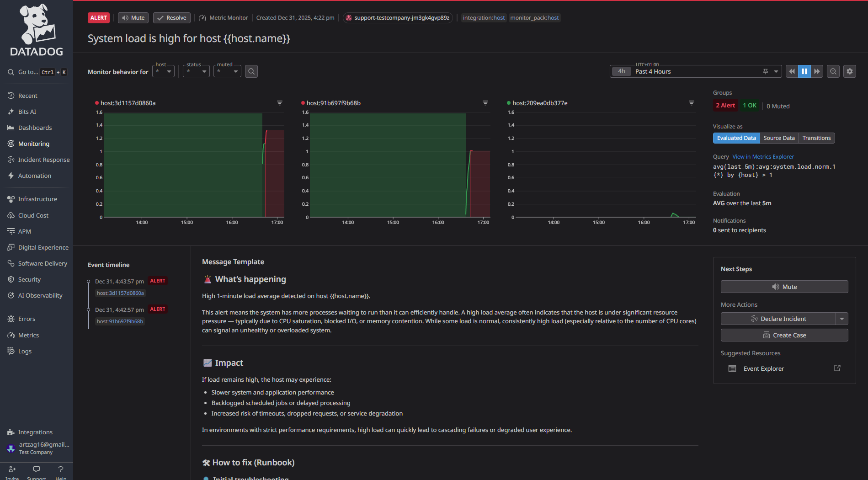868x480 pixels.
Task: Mute the monitor from the header
Action: pyautogui.click(x=133, y=18)
